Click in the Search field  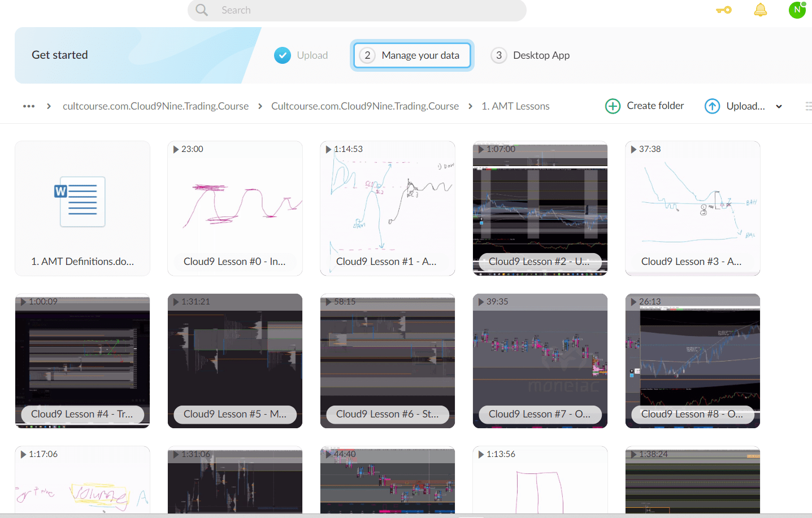pos(357,10)
